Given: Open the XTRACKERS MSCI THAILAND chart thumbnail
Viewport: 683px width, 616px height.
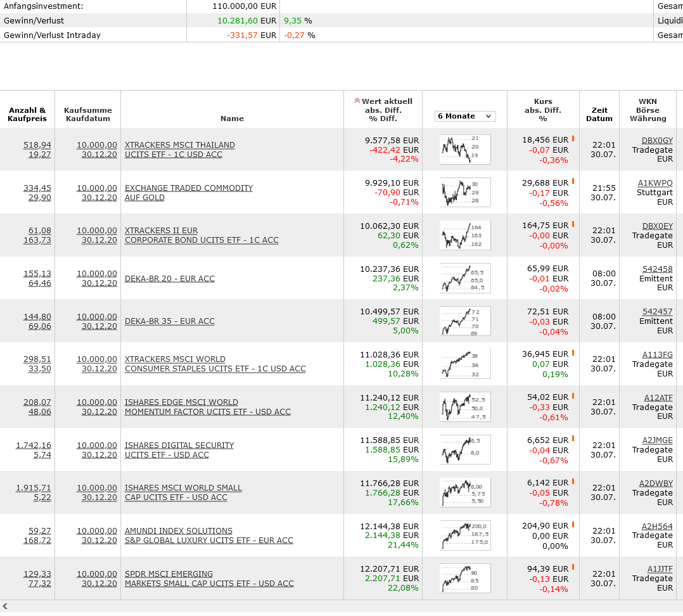Looking at the screenshot, I should pos(464,149).
